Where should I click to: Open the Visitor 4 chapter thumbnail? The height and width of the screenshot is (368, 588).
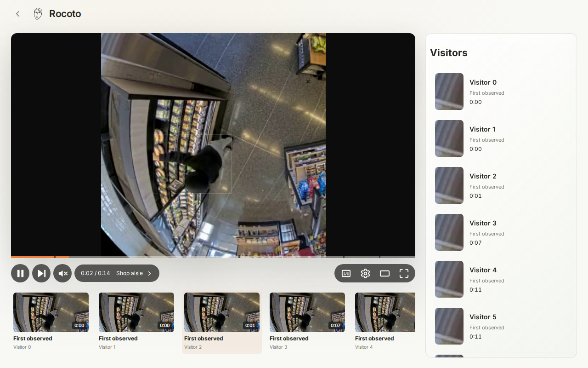click(x=385, y=312)
